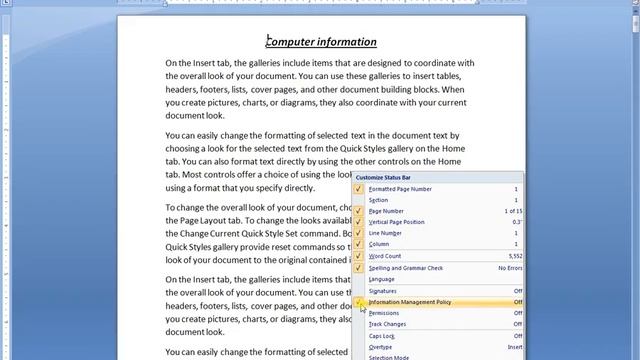Viewport: 640px width, 360px height.
Task: Uncheck the Page Number 1 of 15 option
Action: [438, 211]
